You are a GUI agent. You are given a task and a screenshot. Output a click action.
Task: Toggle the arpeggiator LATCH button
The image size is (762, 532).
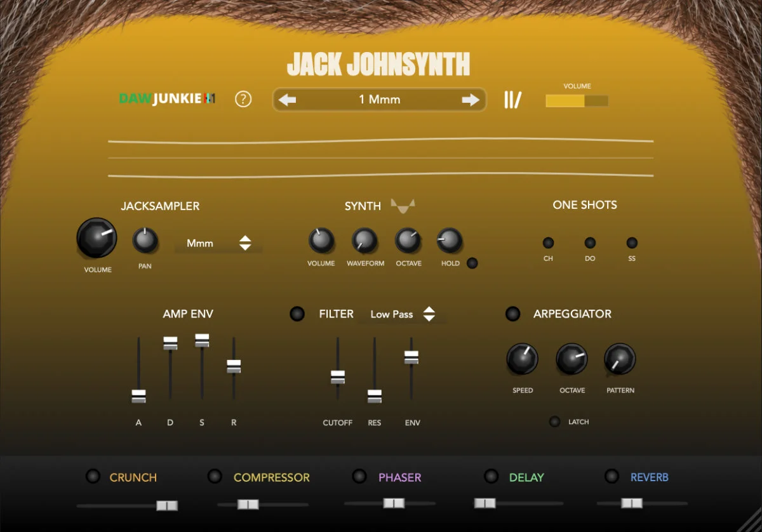click(x=555, y=422)
